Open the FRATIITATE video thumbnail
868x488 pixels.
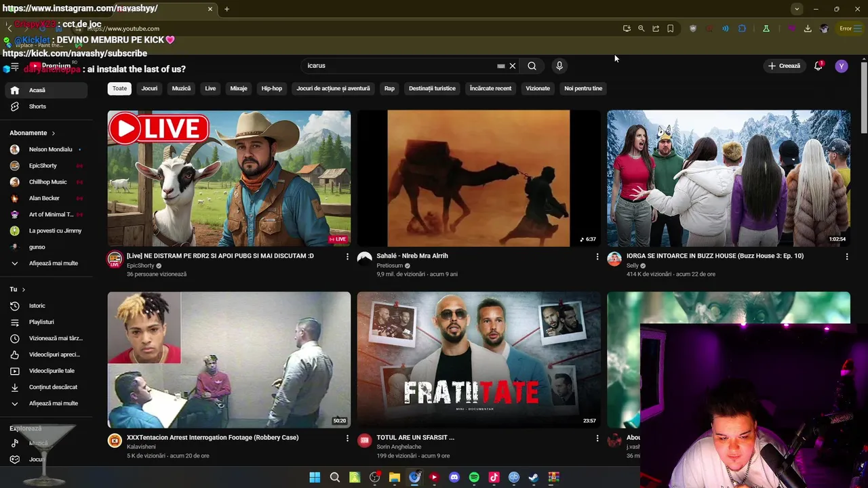(479, 360)
